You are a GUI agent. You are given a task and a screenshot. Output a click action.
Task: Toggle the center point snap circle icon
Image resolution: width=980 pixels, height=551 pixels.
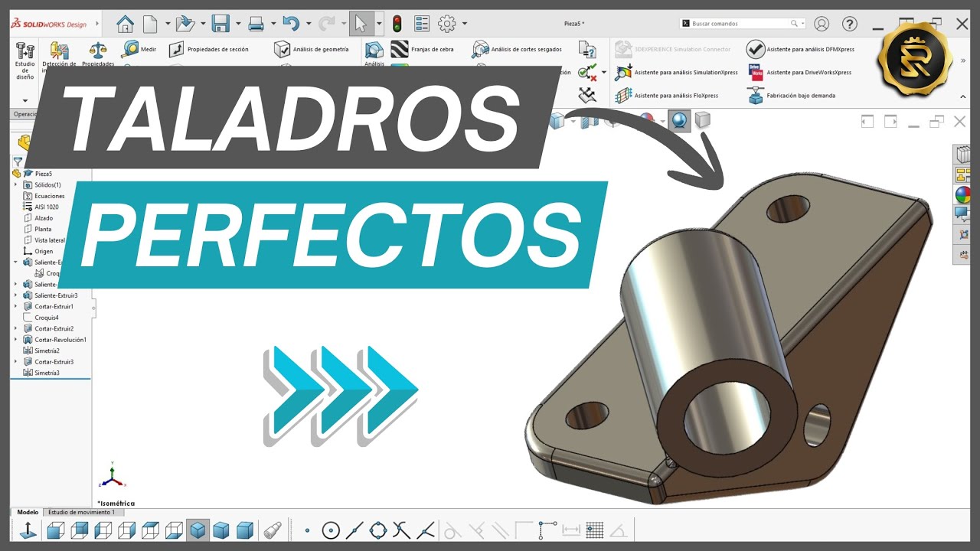pos(331,530)
